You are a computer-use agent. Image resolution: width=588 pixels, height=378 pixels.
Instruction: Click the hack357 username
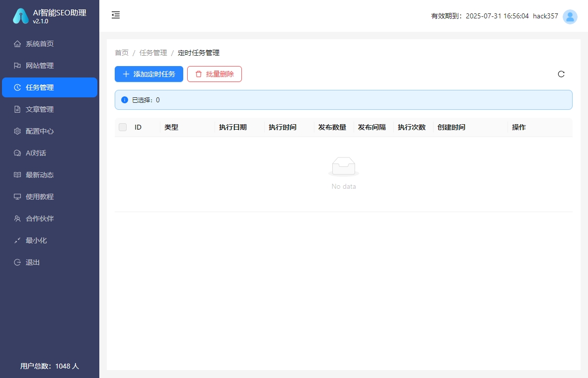click(x=545, y=16)
